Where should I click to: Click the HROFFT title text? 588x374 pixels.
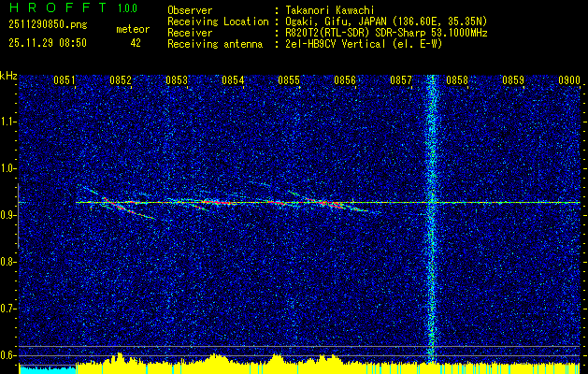(58, 7)
